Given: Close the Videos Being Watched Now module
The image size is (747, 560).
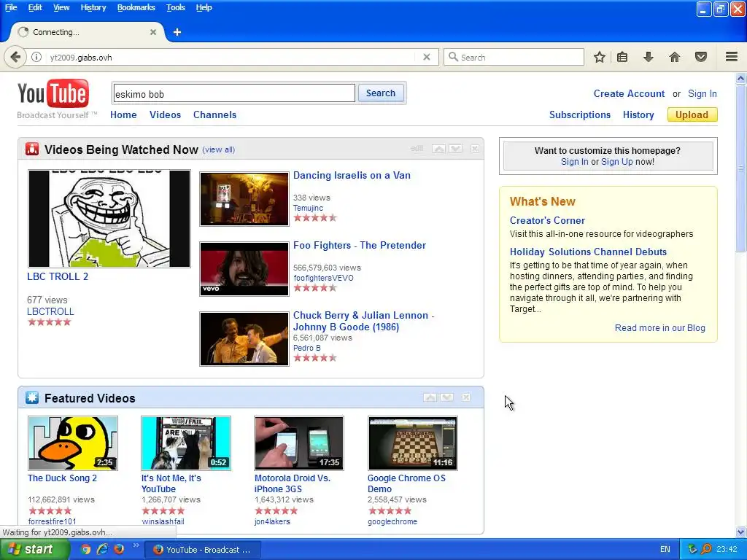Looking at the screenshot, I should click(475, 149).
